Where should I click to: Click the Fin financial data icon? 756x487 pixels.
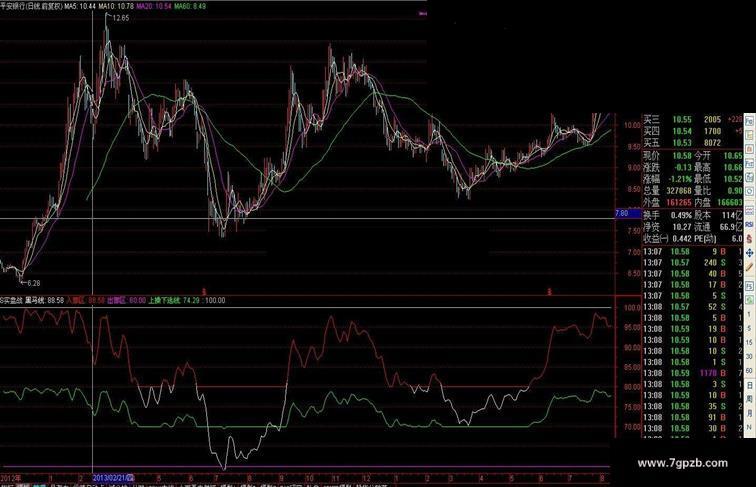(749, 162)
